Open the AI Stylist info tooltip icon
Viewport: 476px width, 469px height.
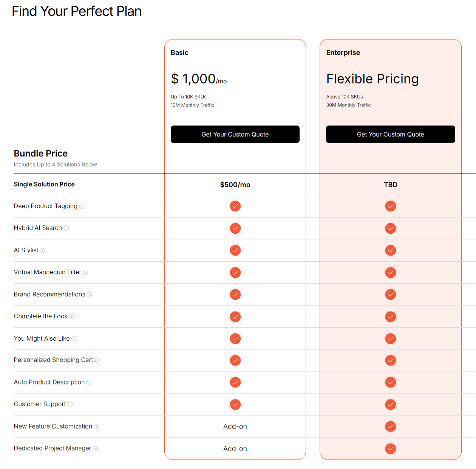coord(42,250)
